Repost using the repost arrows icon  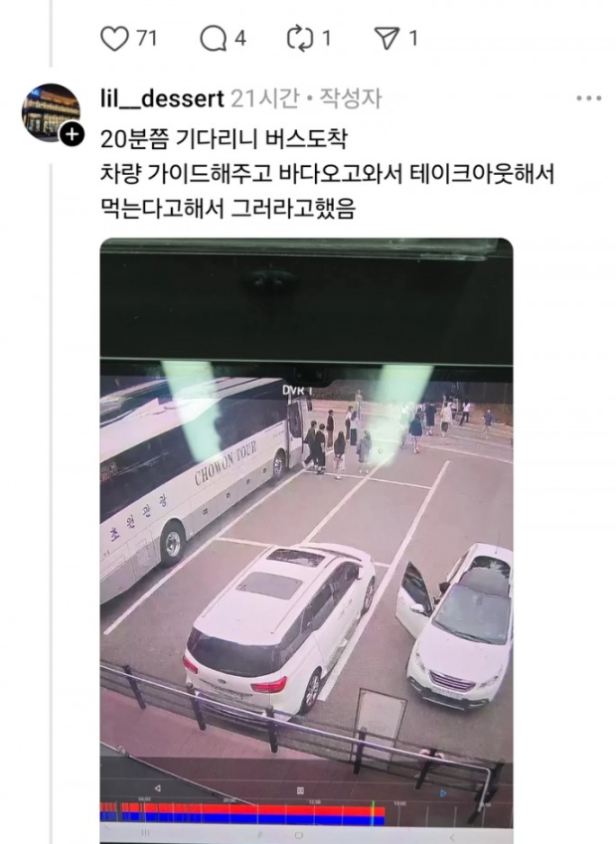(300, 39)
